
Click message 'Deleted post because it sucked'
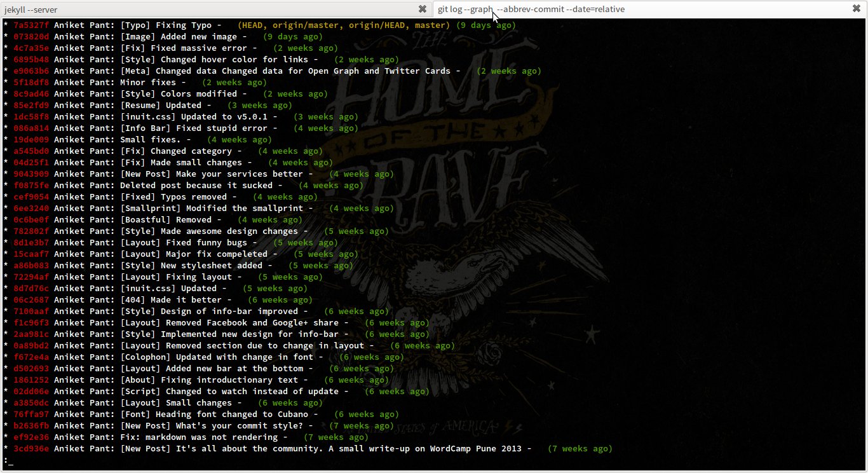(196, 186)
